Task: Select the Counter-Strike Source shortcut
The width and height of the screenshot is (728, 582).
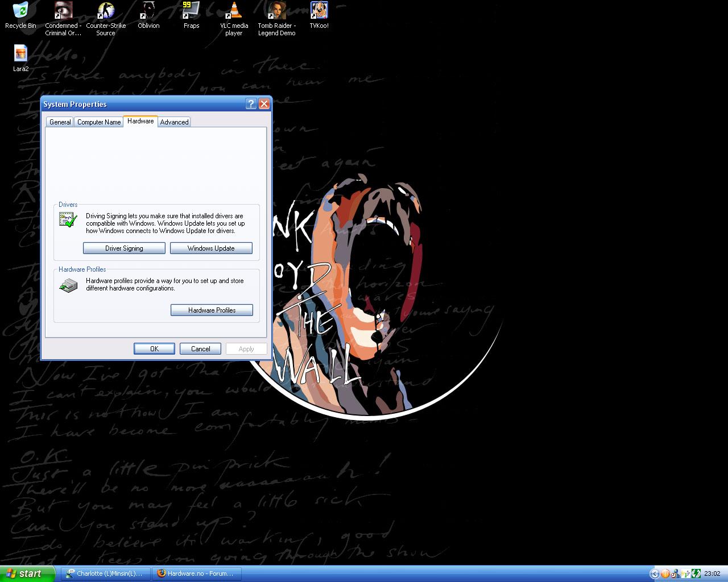Action: click(106, 19)
